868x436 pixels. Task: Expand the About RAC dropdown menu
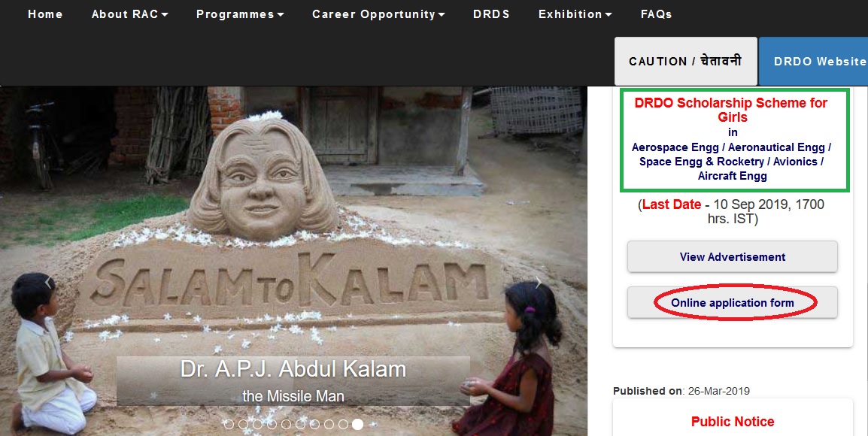[129, 14]
